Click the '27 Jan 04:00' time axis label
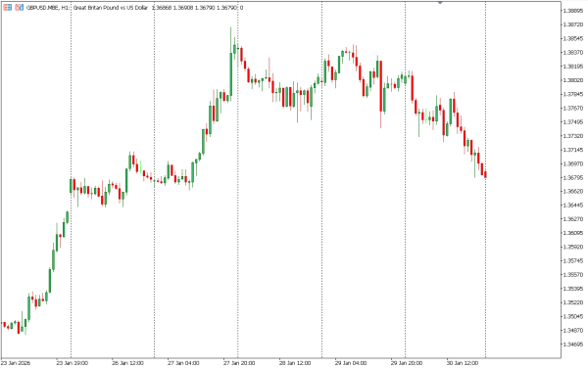 click(x=183, y=363)
